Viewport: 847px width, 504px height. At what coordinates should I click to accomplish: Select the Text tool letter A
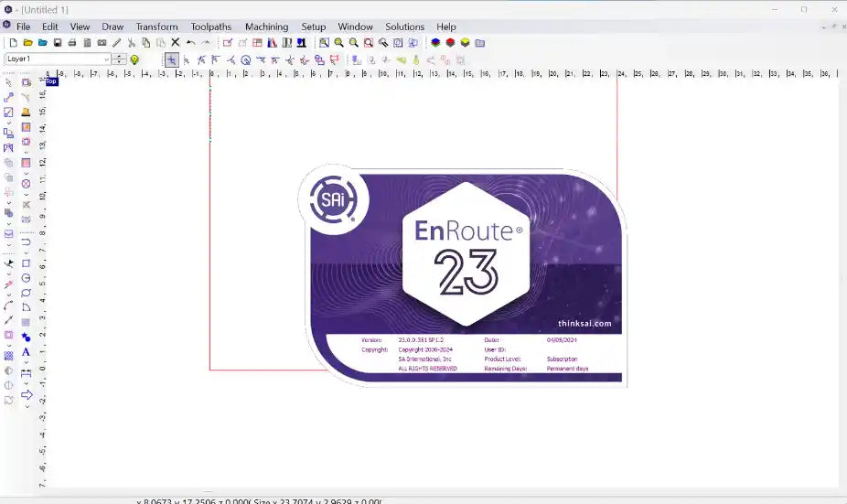click(x=26, y=352)
